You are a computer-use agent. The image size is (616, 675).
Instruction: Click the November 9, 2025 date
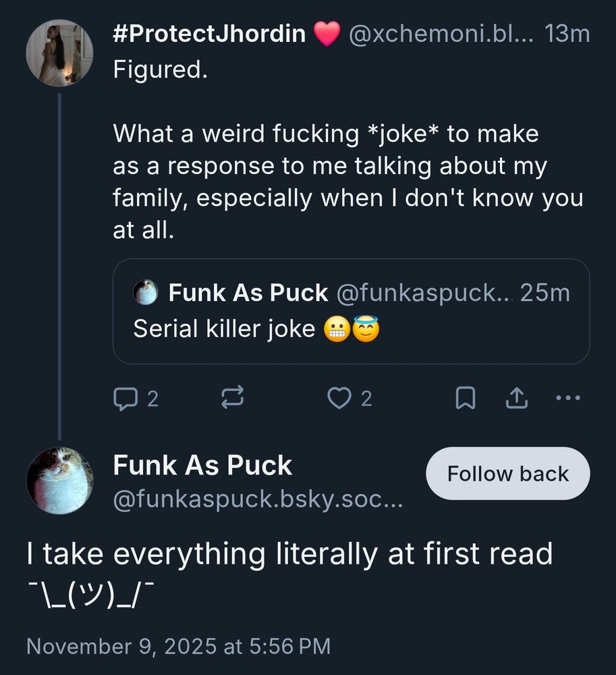coord(179,645)
